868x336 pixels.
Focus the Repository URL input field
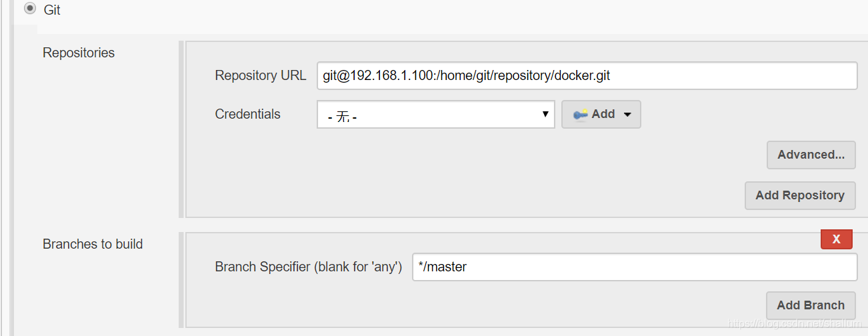tap(587, 75)
